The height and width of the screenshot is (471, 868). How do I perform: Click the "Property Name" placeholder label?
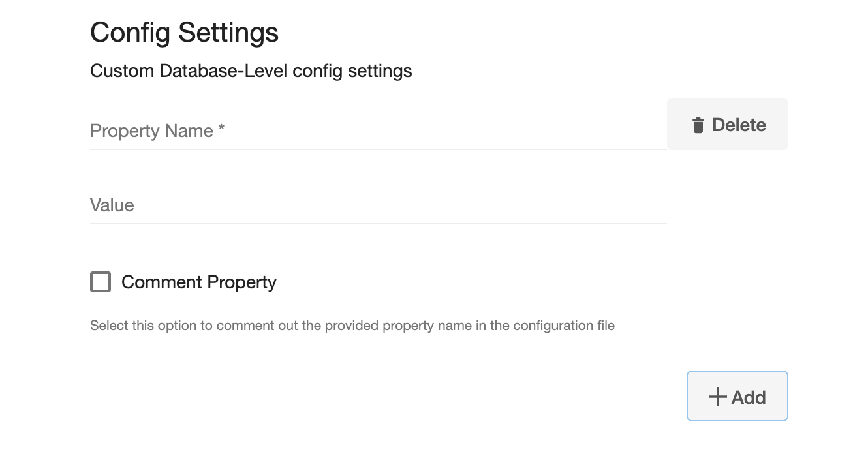pyautogui.click(x=151, y=131)
